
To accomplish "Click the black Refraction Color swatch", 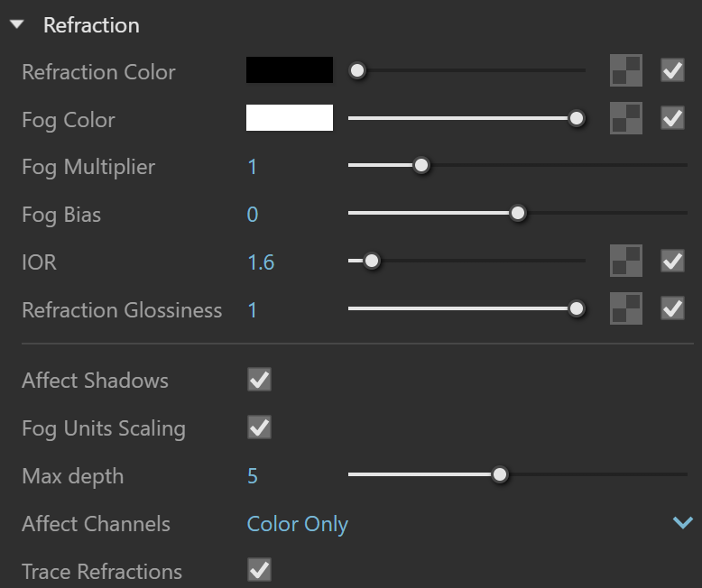I will pyautogui.click(x=290, y=69).
